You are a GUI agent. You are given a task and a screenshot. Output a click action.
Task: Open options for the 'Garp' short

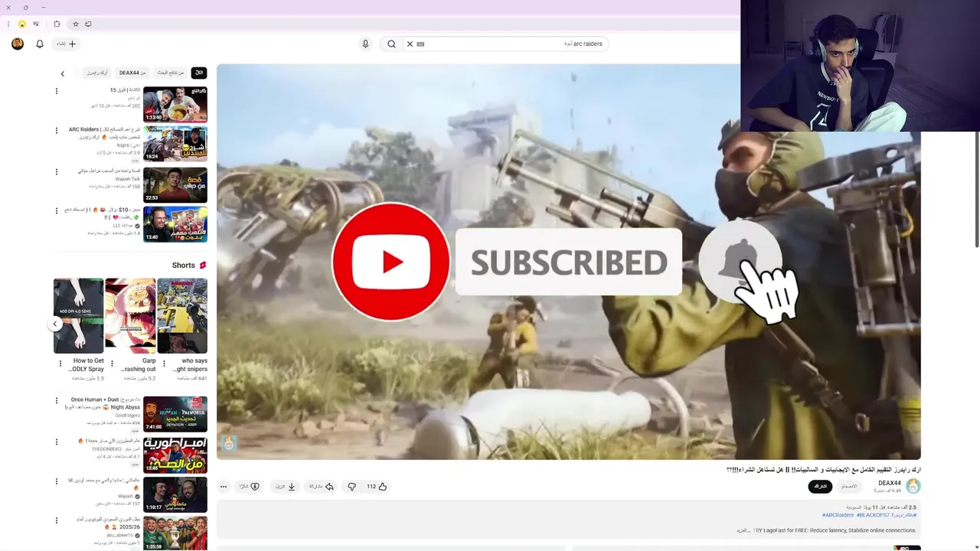[112, 364]
